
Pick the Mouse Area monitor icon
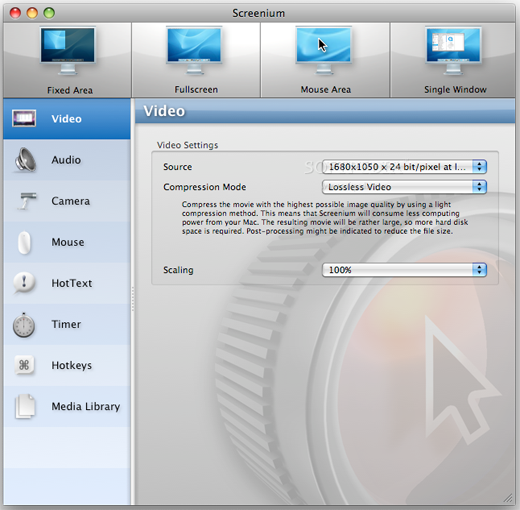point(324,50)
